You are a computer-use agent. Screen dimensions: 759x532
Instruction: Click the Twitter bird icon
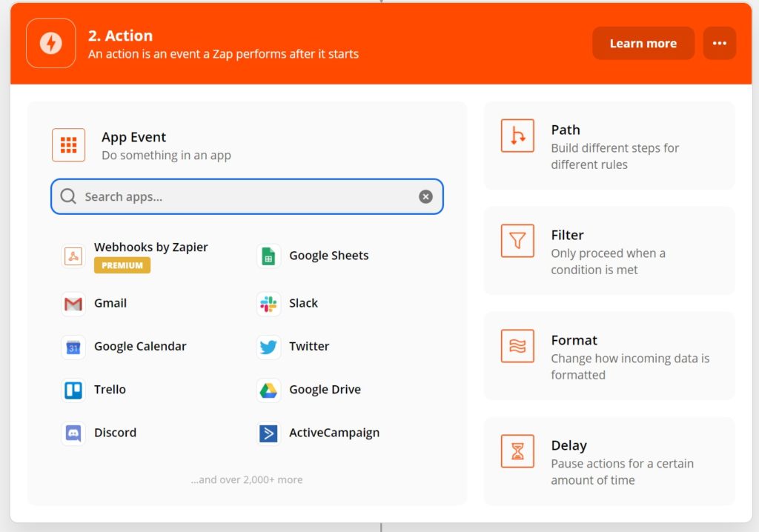pos(268,347)
